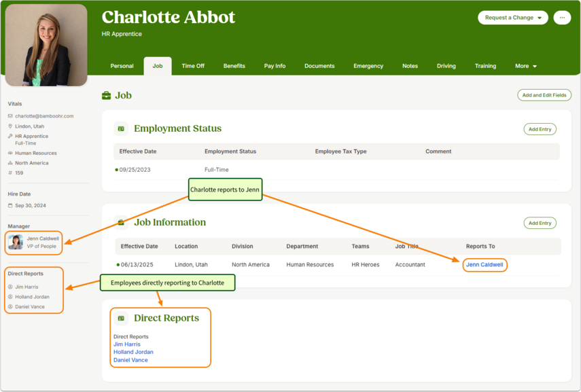Viewport: 581px width, 392px height.
Task: Click the person icon beside Holland Jordan in sidebar
Action: pos(10,297)
